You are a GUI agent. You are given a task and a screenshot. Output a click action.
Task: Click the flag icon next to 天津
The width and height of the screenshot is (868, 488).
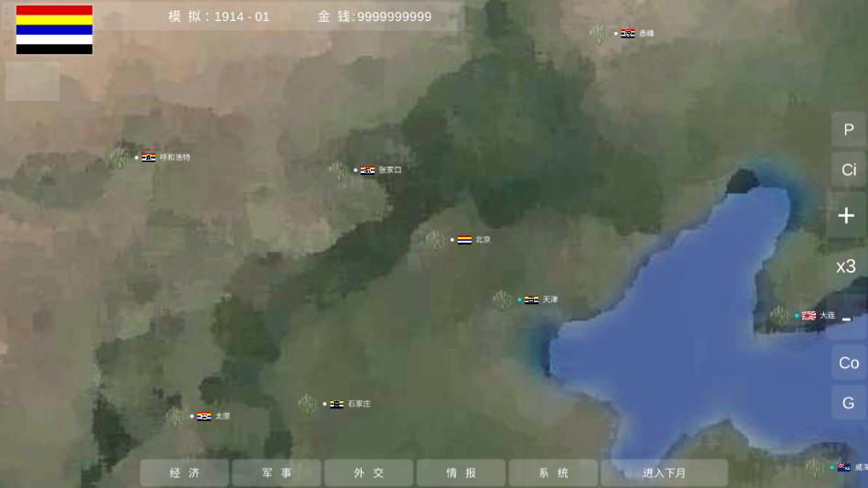(531, 299)
